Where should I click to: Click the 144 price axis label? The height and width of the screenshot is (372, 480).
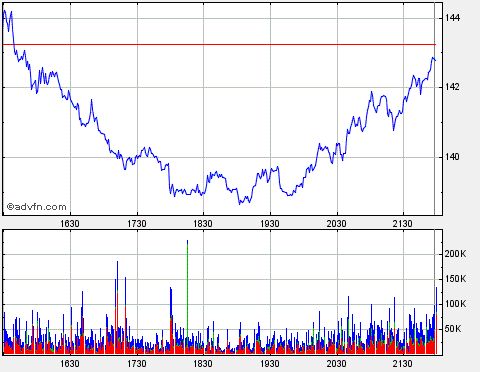click(452, 18)
